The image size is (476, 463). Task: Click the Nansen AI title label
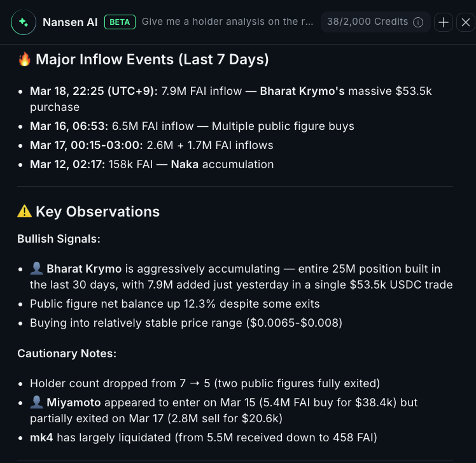pyautogui.click(x=70, y=22)
